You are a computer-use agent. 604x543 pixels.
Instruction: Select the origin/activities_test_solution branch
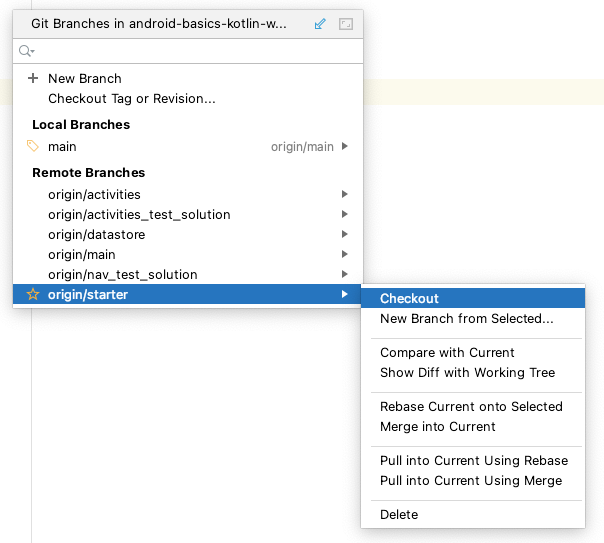(x=139, y=214)
